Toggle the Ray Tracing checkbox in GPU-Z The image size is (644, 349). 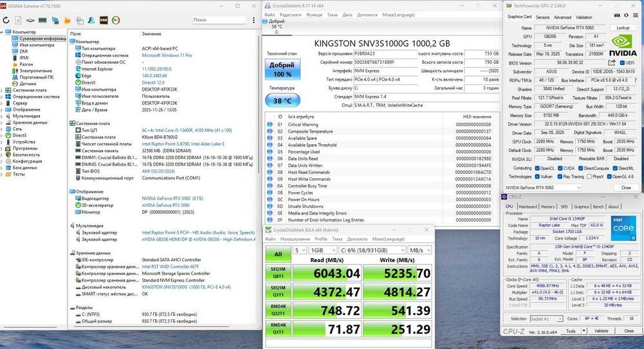[560, 176]
